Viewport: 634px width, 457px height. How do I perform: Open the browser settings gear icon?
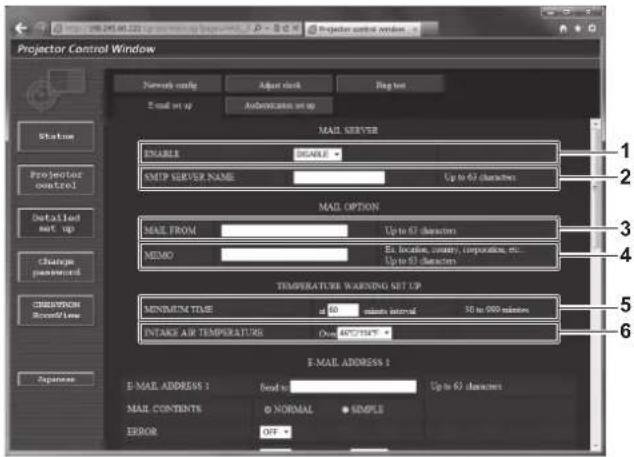tap(592, 28)
